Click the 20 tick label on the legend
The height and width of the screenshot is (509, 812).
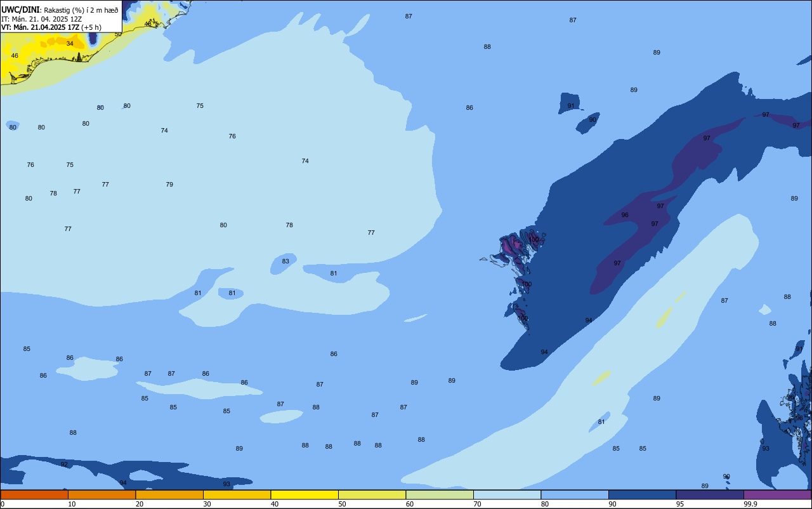click(x=140, y=504)
